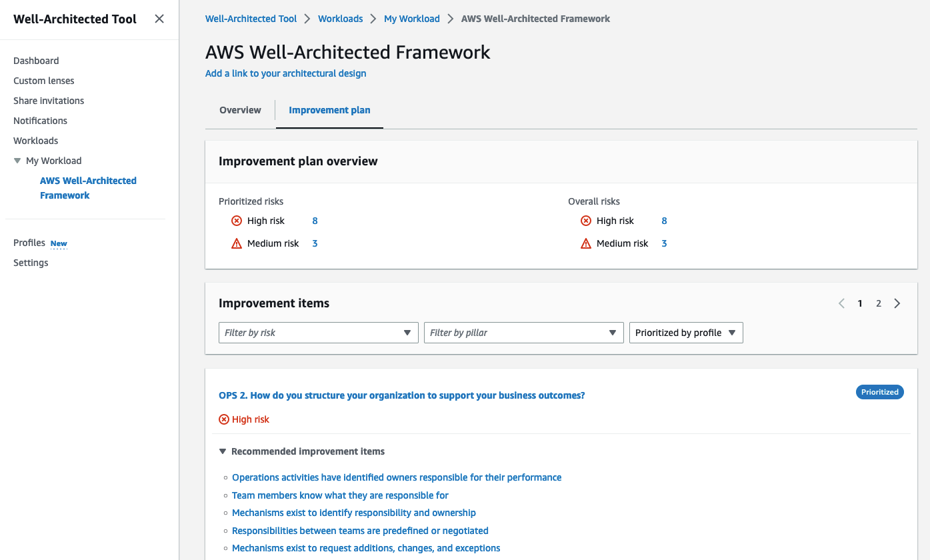Select the Improvement plan tab
This screenshot has height=560, width=930.
[x=329, y=110]
